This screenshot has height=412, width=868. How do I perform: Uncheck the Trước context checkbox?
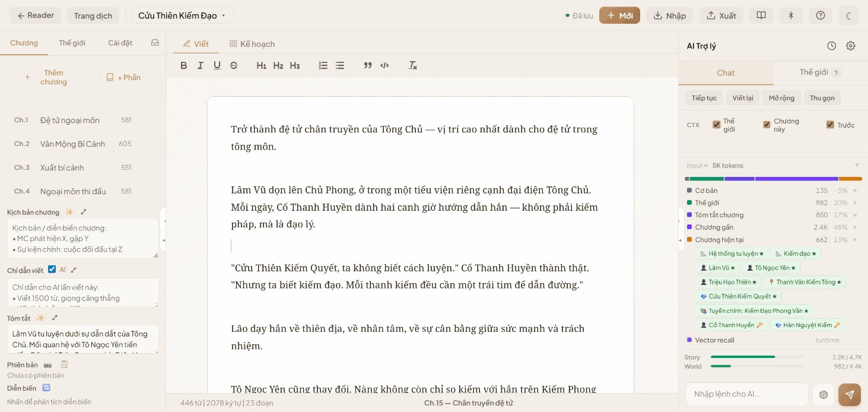(x=829, y=125)
